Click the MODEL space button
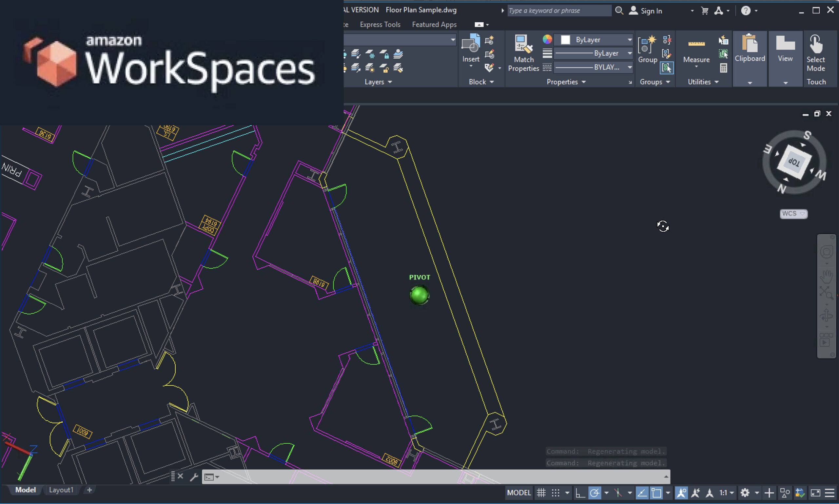Image resolution: width=839 pixels, height=504 pixels. [519, 493]
